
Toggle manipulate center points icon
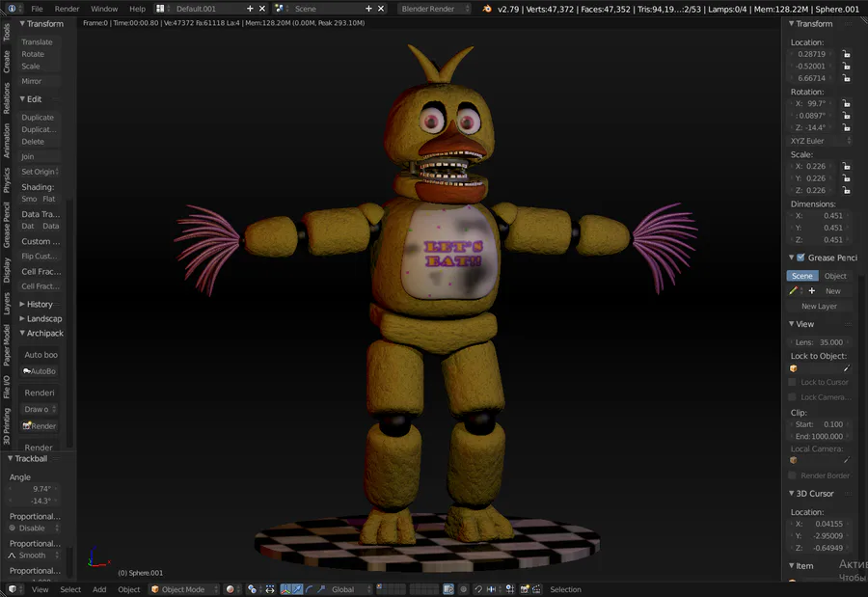270,589
